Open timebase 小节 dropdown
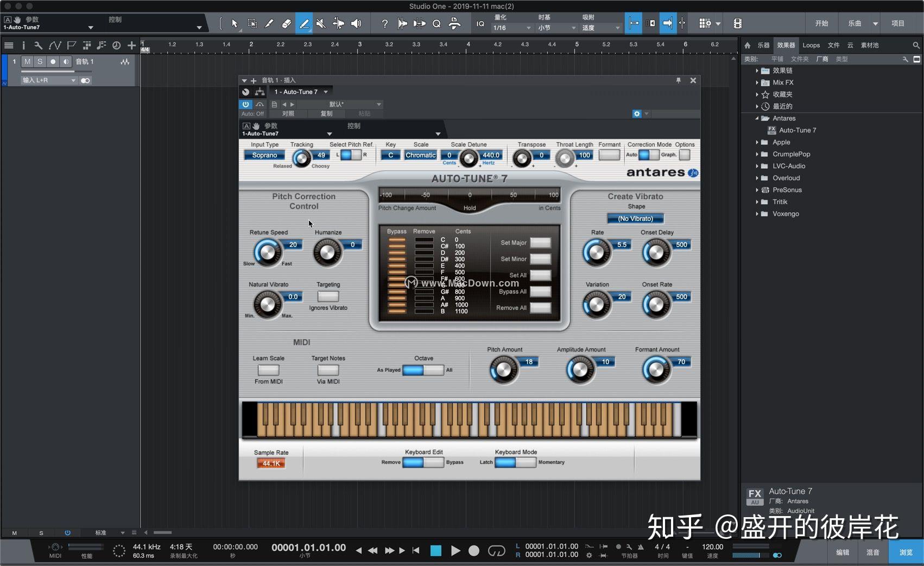 pos(557,28)
